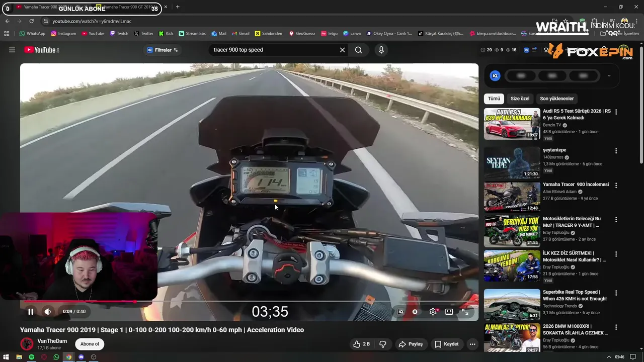The width and height of the screenshot is (644, 362).
Task: Expand the IQ panel chevron in the sidebar
Action: point(609,76)
